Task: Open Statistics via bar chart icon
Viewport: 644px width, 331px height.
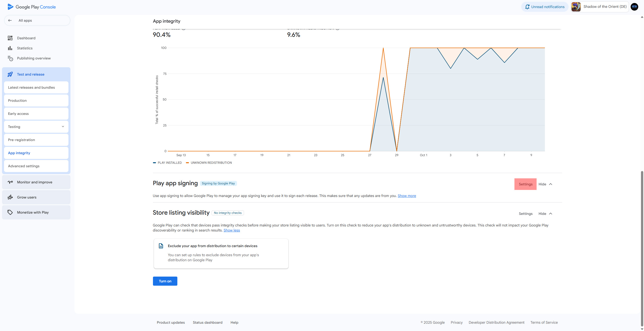Action: 10,48
